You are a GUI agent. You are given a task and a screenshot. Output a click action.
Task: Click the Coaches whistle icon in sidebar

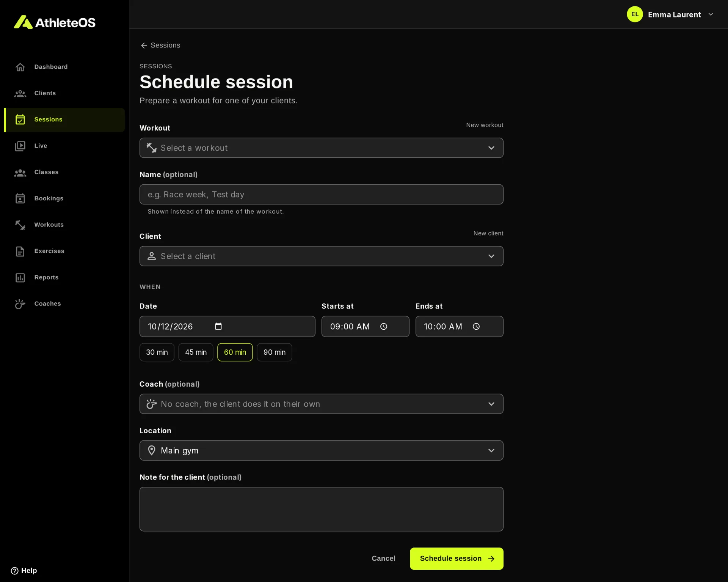[20, 304]
